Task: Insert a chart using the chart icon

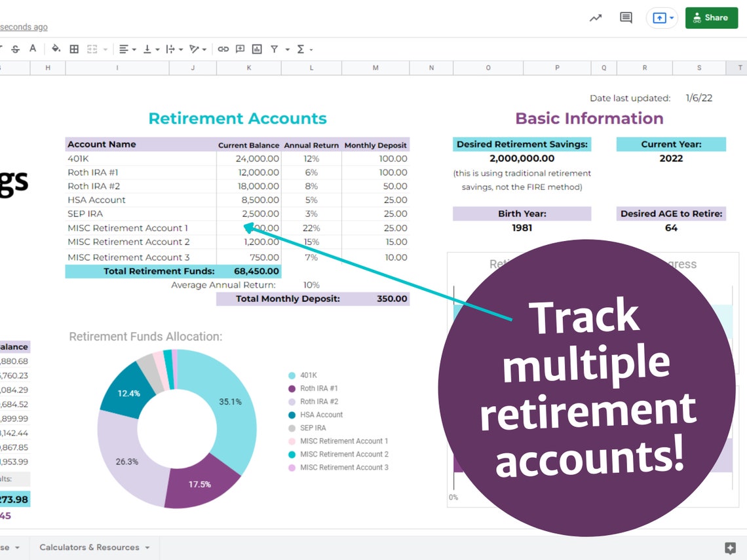Action: tap(256, 49)
